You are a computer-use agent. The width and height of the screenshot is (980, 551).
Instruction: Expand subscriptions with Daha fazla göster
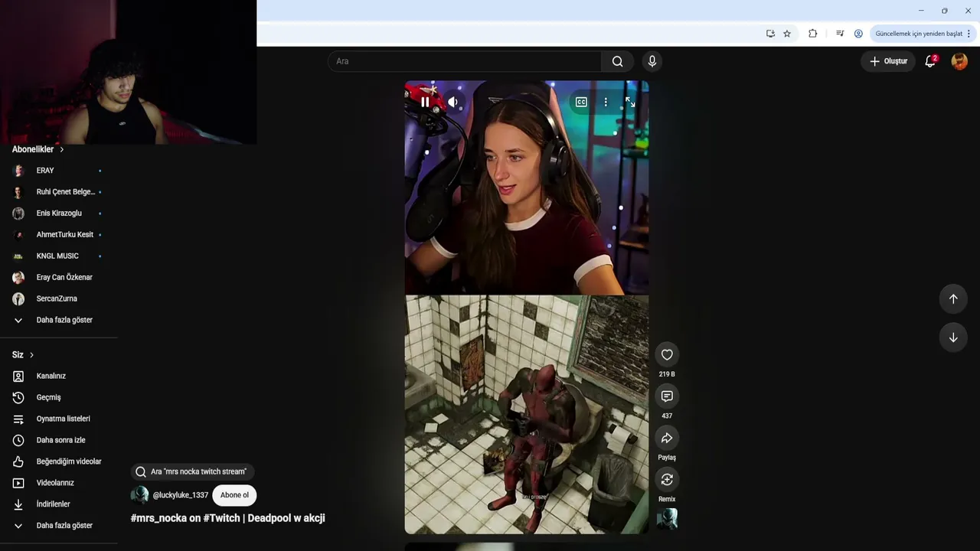coord(59,320)
